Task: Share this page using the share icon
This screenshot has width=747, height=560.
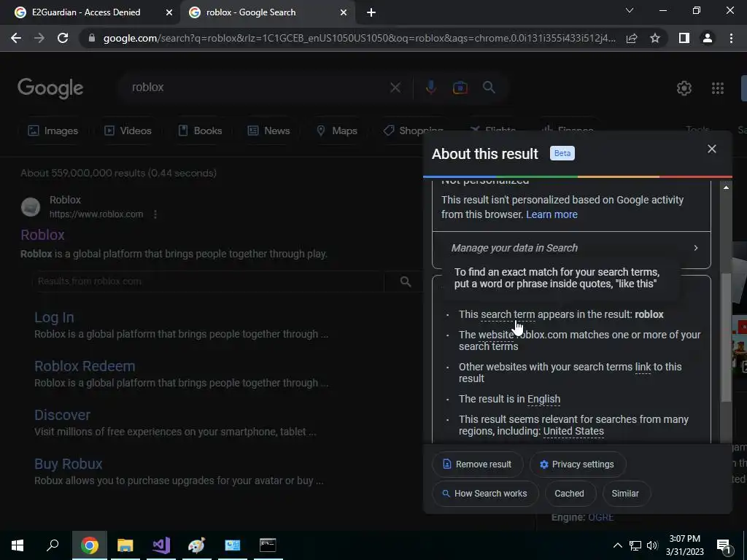Action: tap(632, 38)
